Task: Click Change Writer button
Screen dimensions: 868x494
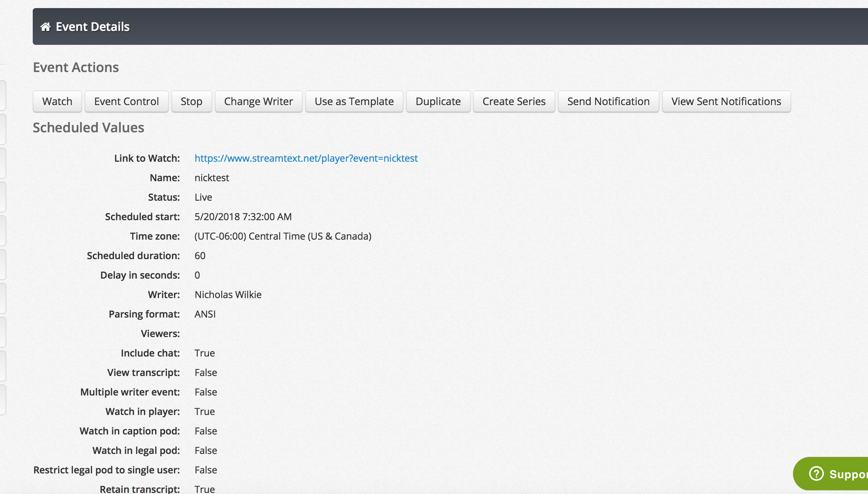Action: (x=258, y=101)
